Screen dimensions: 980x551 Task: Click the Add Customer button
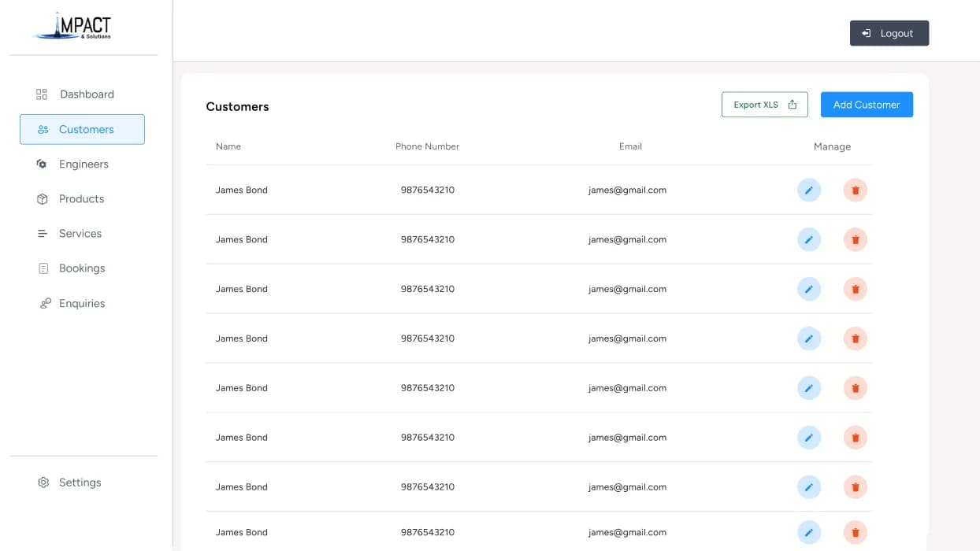(x=867, y=105)
